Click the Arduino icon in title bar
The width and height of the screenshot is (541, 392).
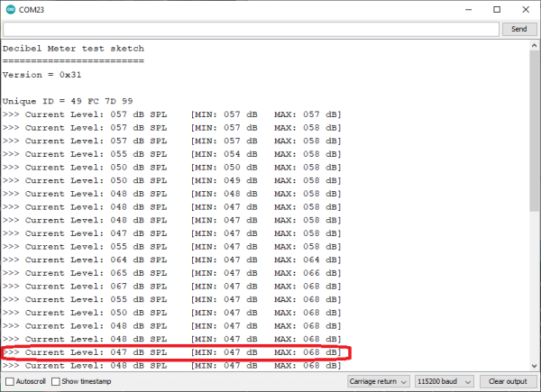pyautogui.click(x=10, y=10)
